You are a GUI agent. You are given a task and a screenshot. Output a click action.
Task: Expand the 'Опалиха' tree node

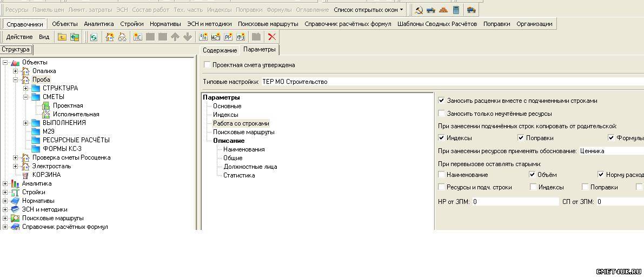16,71
